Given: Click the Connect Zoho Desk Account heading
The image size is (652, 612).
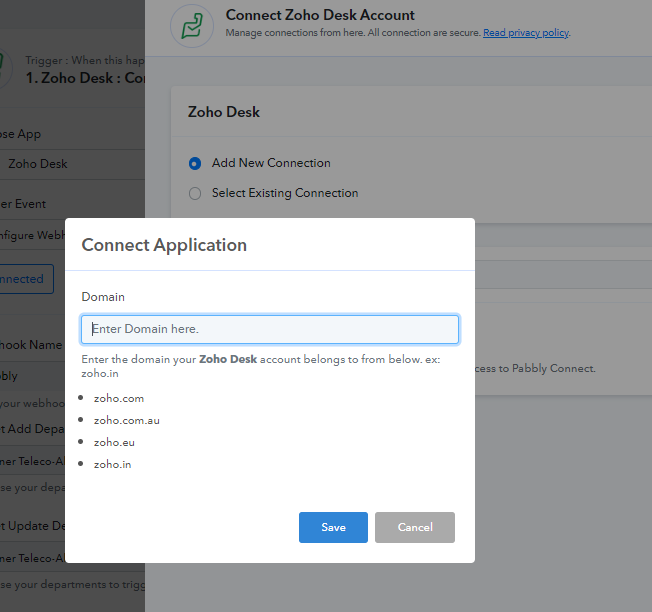Looking at the screenshot, I should (x=320, y=15).
